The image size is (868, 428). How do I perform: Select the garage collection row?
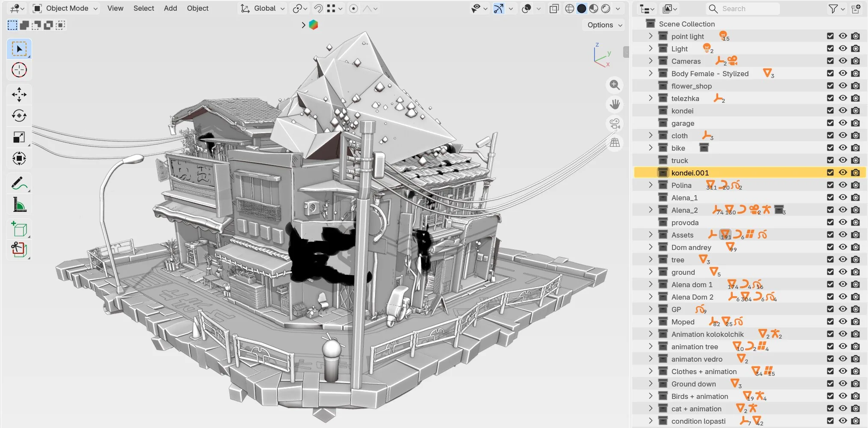tap(749, 123)
